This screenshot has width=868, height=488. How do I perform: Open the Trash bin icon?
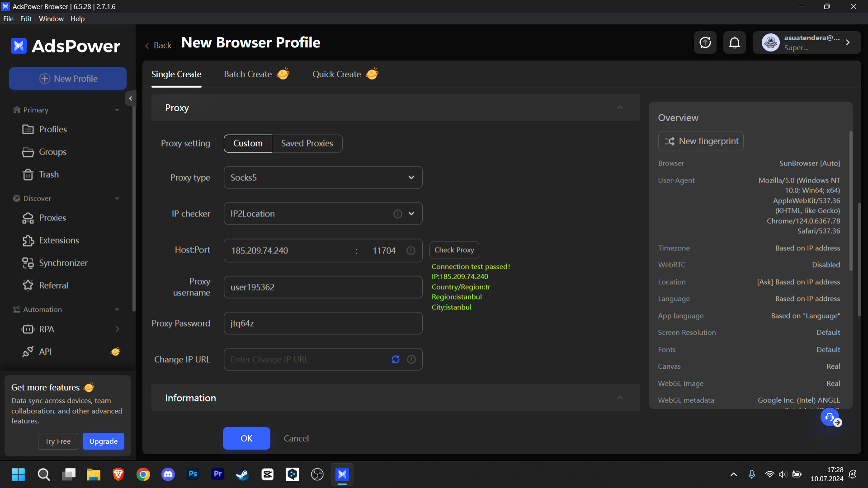point(28,175)
